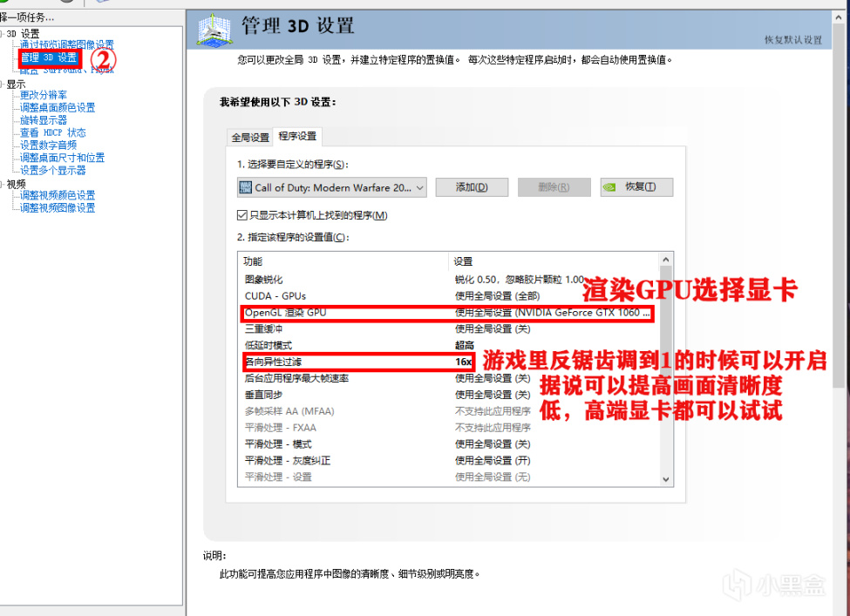Select the 各向异性过滤 row
Viewport: 850px width, 616px height.
[449, 362]
